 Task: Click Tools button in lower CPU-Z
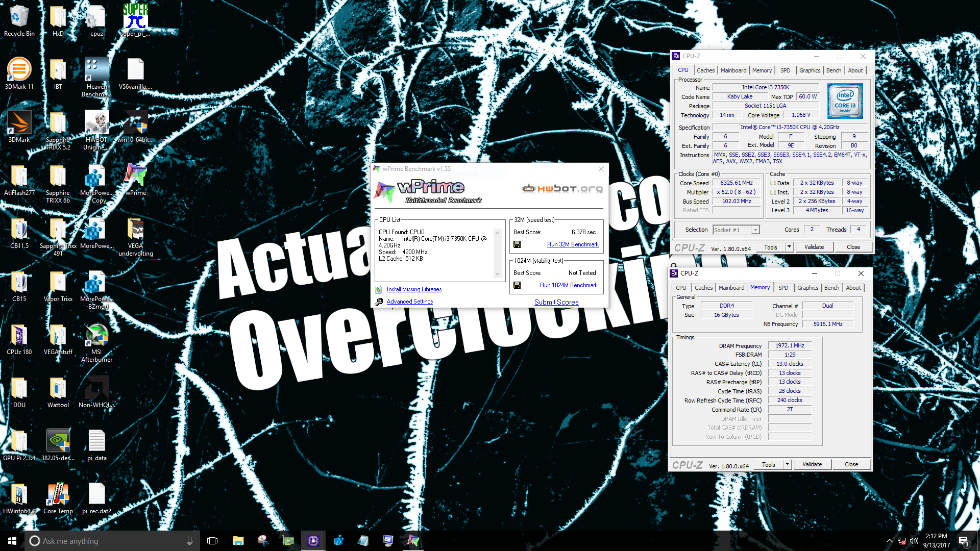(769, 464)
